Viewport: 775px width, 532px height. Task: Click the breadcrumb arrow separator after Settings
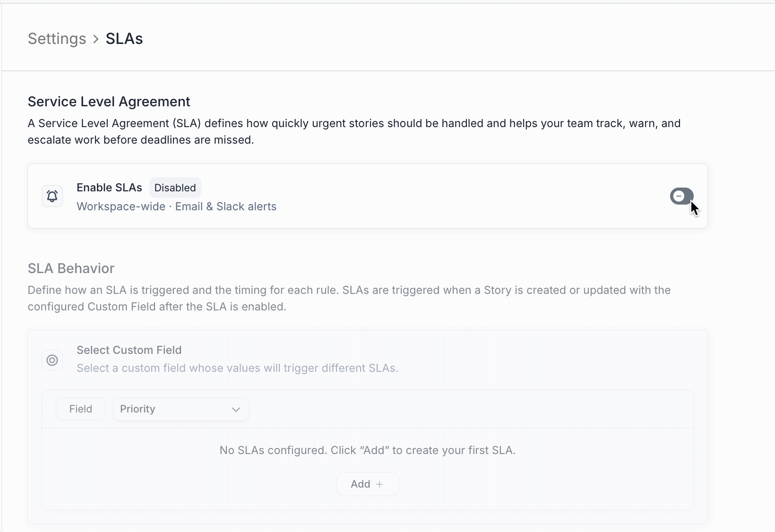click(x=96, y=39)
